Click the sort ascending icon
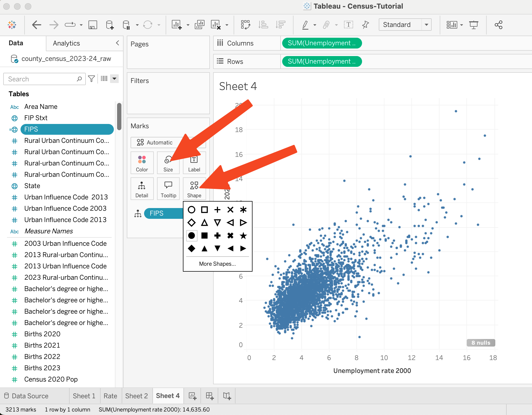 pos(263,25)
